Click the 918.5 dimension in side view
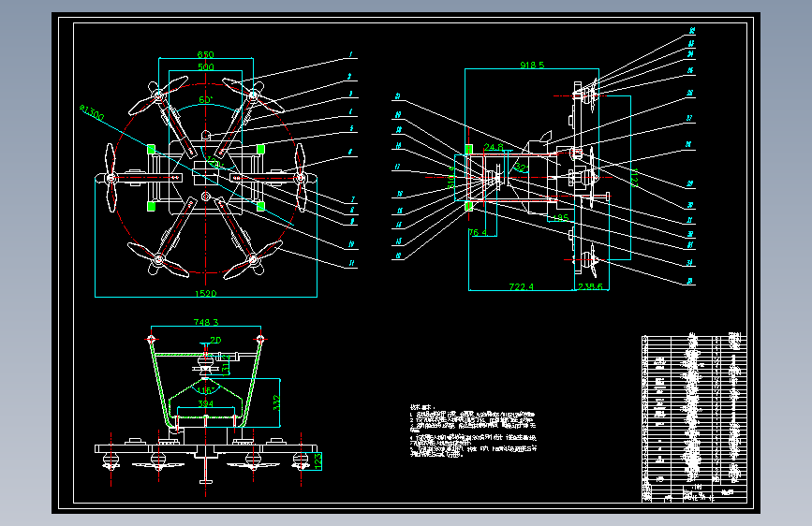 532,65
